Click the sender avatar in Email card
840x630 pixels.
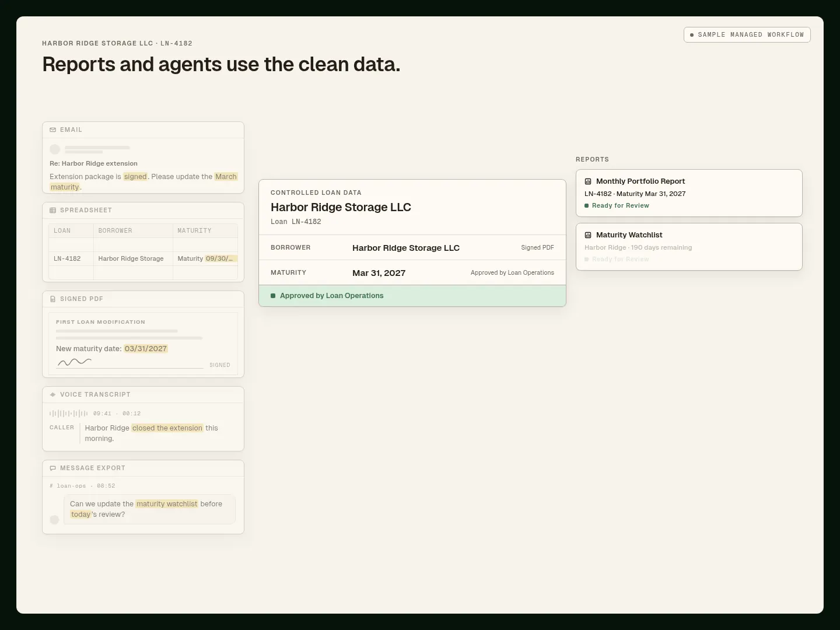tap(55, 149)
